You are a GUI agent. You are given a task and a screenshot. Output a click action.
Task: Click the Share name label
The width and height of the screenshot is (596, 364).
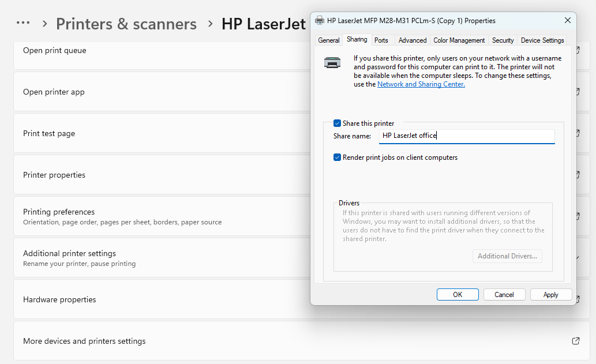[352, 136]
